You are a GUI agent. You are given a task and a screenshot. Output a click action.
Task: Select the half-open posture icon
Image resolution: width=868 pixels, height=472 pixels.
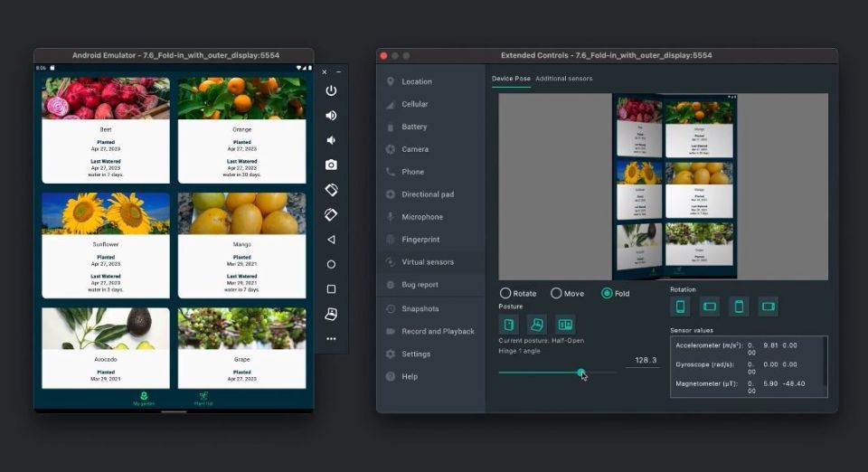[x=537, y=325]
